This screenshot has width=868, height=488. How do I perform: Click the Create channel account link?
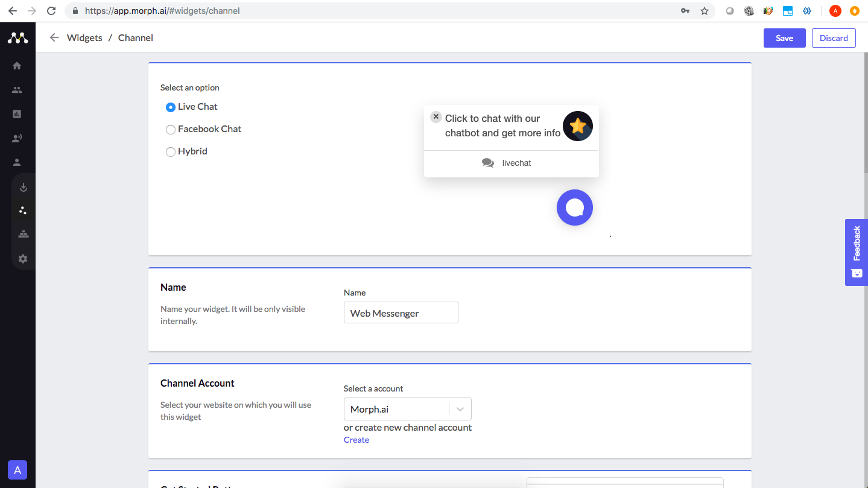pos(356,440)
